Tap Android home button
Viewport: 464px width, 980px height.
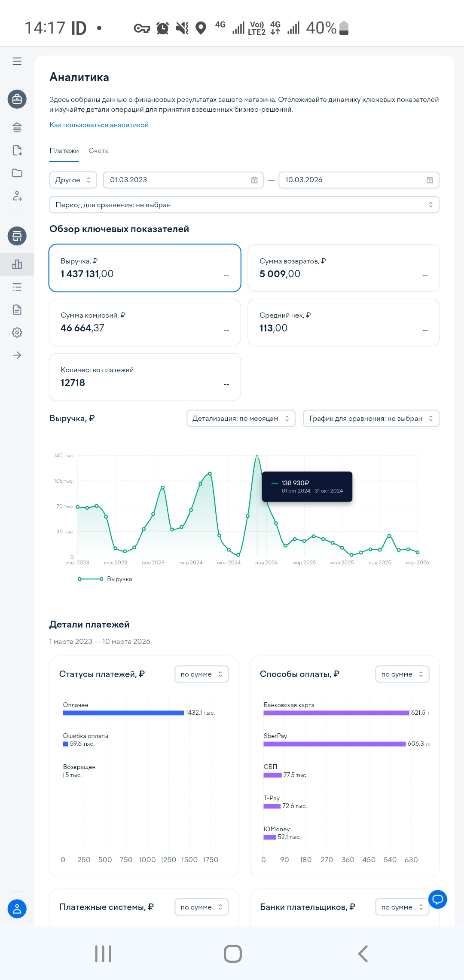(233, 954)
